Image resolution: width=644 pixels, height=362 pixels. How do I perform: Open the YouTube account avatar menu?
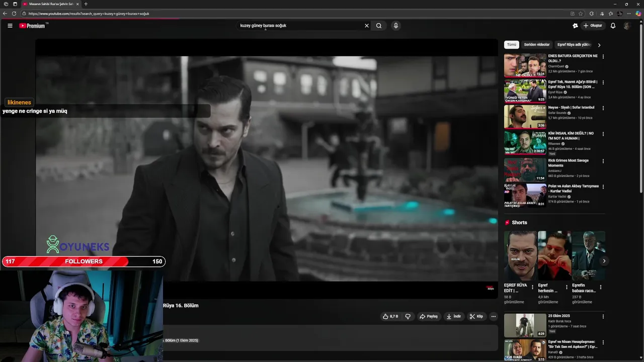(627, 26)
